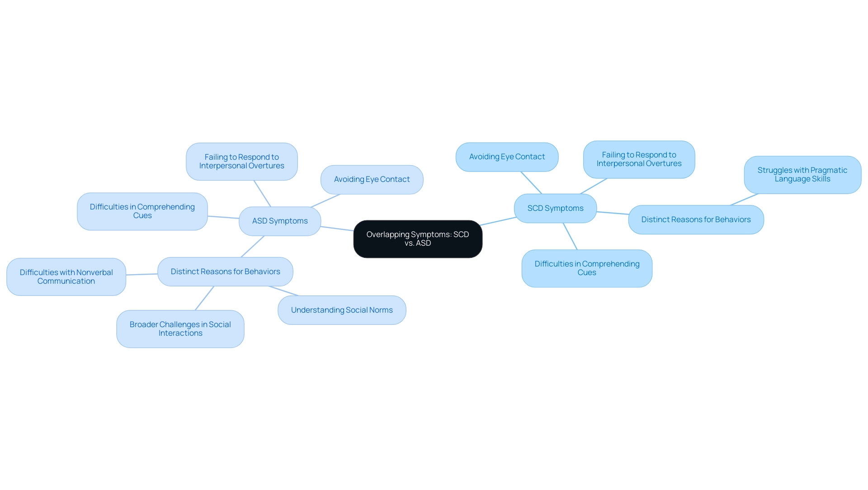The width and height of the screenshot is (868, 490).
Task: Toggle the 'Understanding Social Norms' node
Action: coord(342,310)
